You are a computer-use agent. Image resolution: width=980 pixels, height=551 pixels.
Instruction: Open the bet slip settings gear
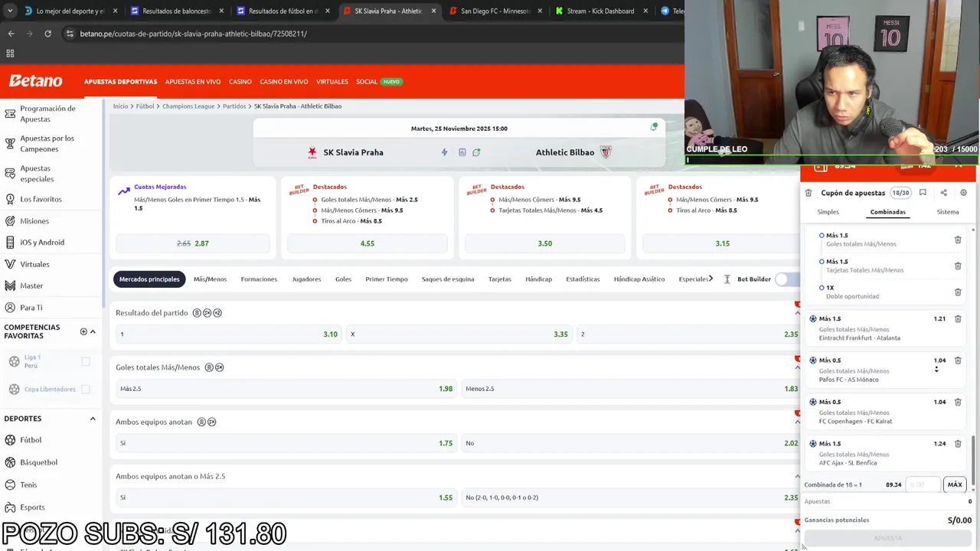coord(964,193)
